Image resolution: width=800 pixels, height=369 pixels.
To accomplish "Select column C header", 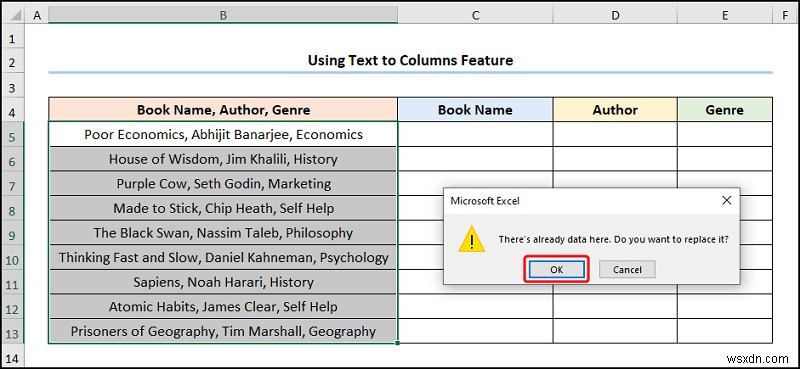I will (x=475, y=15).
